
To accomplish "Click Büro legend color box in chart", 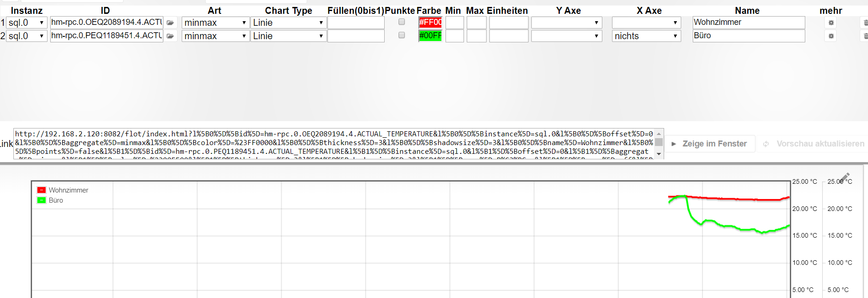I will pyautogui.click(x=42, y=200).
